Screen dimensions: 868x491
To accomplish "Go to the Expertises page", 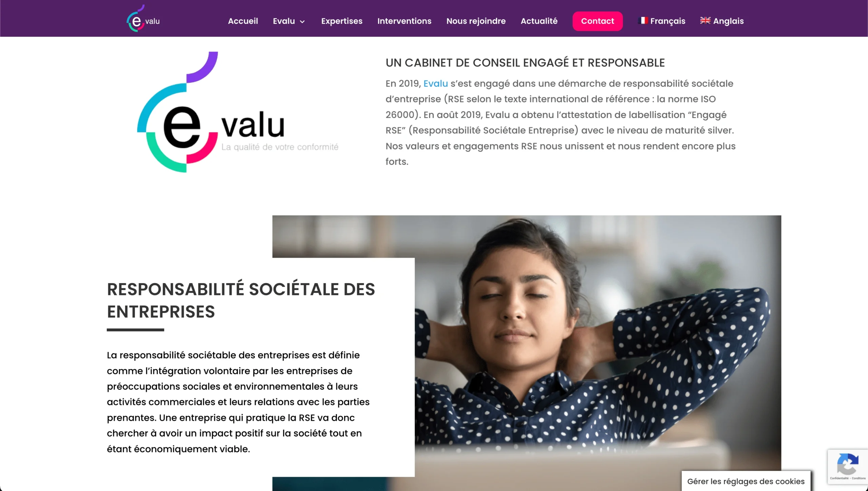I will coord(342,21).
